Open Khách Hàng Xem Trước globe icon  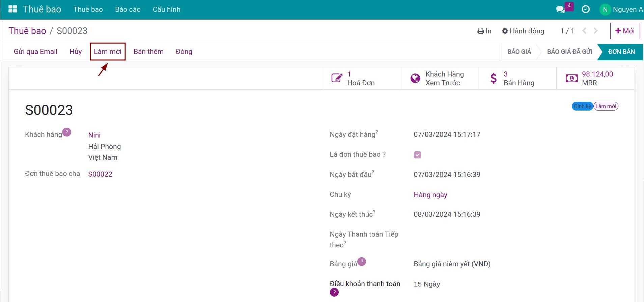tap(415, 78)
